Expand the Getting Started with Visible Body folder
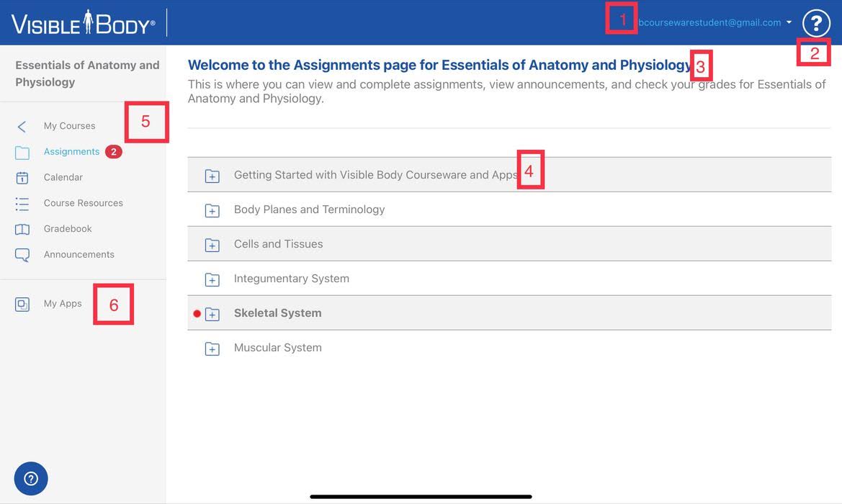 click(x=212, y=176)
